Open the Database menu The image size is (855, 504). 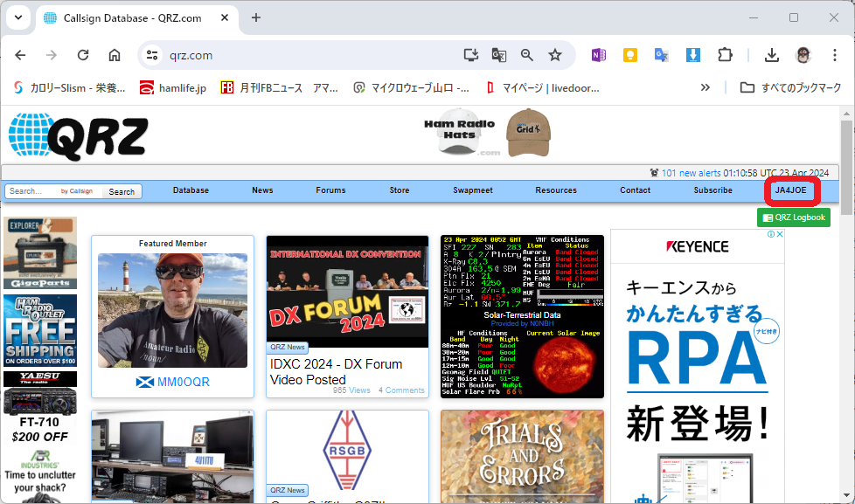click(191, 190)
